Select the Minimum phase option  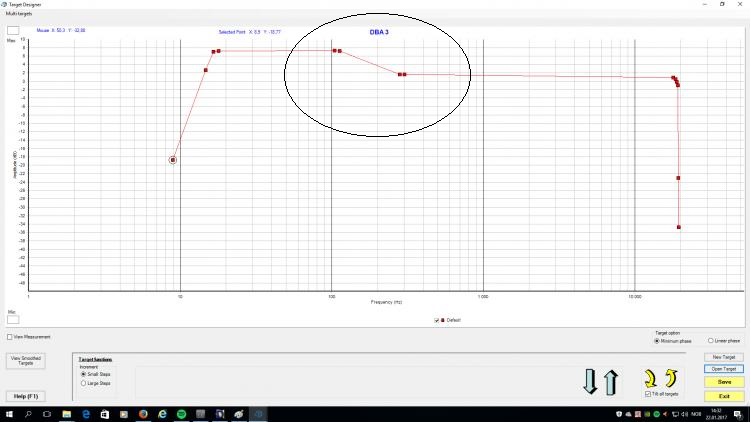click(x=657, y=341)
